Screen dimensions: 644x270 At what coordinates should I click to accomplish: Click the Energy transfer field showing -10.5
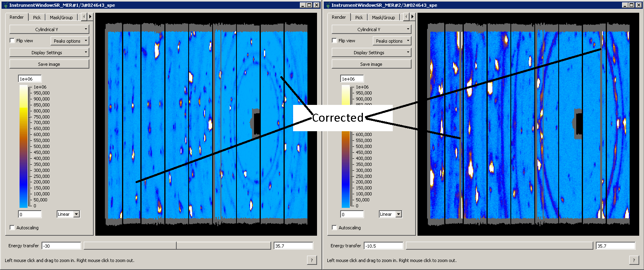point(383,246)
